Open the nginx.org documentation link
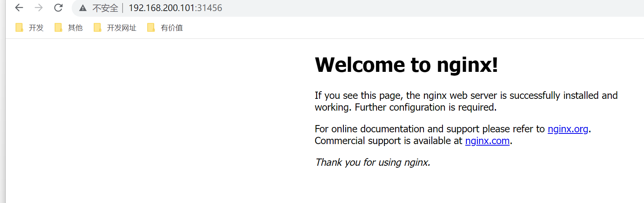 (568, 129)
